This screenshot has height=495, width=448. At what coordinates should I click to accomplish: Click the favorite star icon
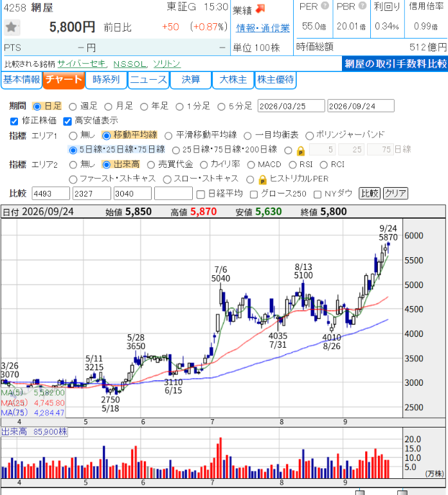pyautogui.click(x=12, y=27)
